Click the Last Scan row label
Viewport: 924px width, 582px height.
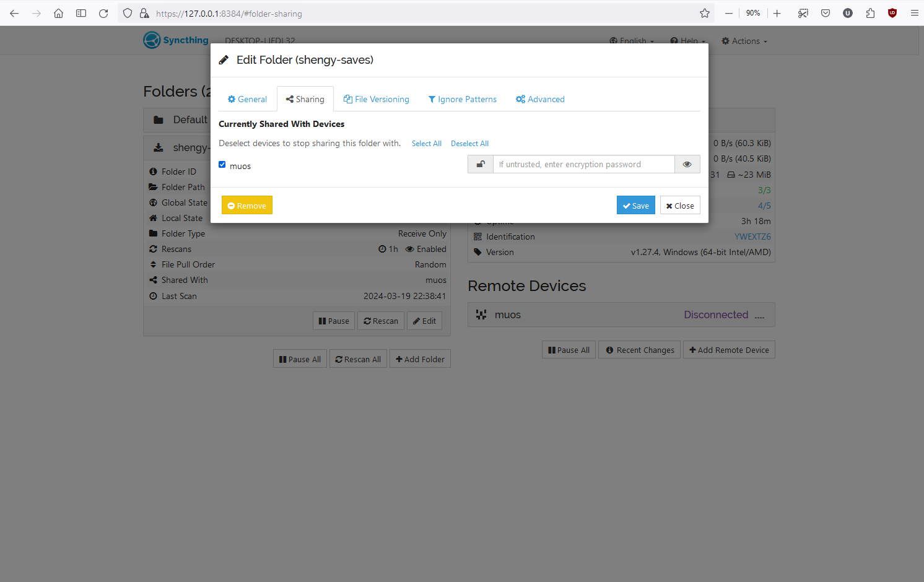[x=179, y=296]
